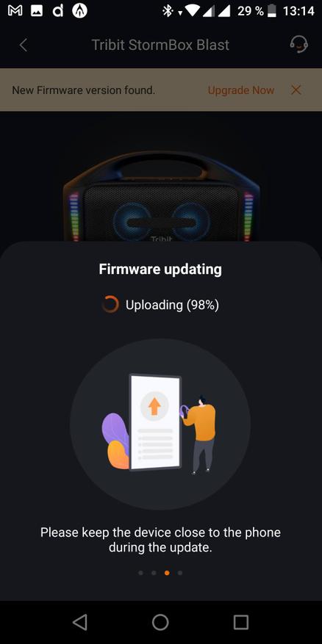Open customer support headset icon
Image resolution: width=322 pixels, height=644 pixels.
(298, 44)
